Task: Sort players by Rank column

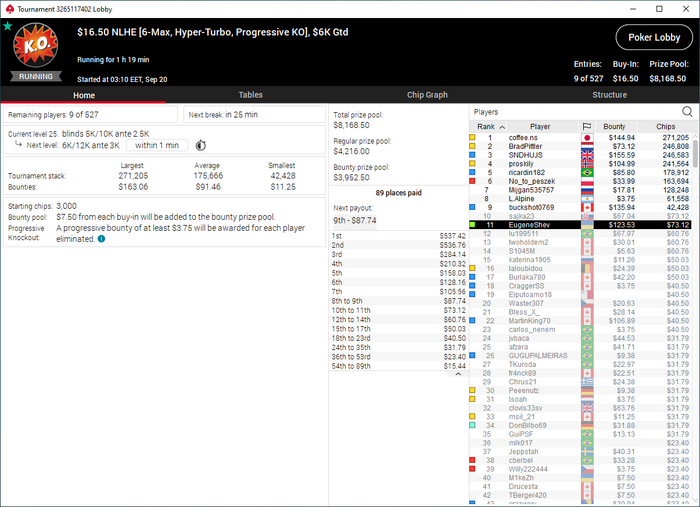Action: (x=488, y=127)
